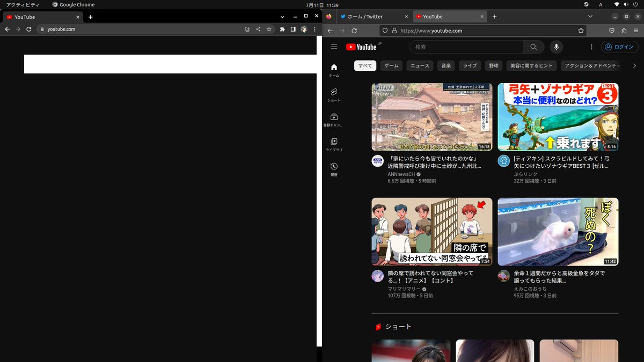Open Home in YouTube sidebar
Screen dimensions: 644x362
(334, 70)
